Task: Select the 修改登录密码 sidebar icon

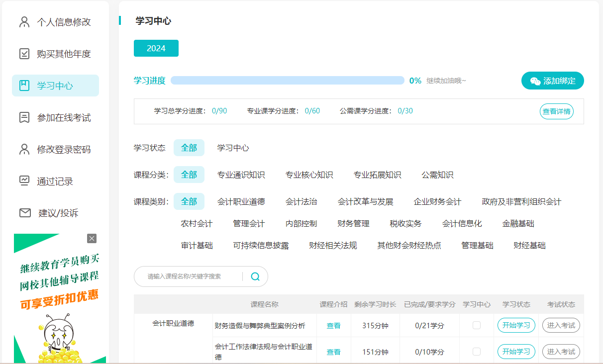Action: pyautogui.click(x=24, y=149)
